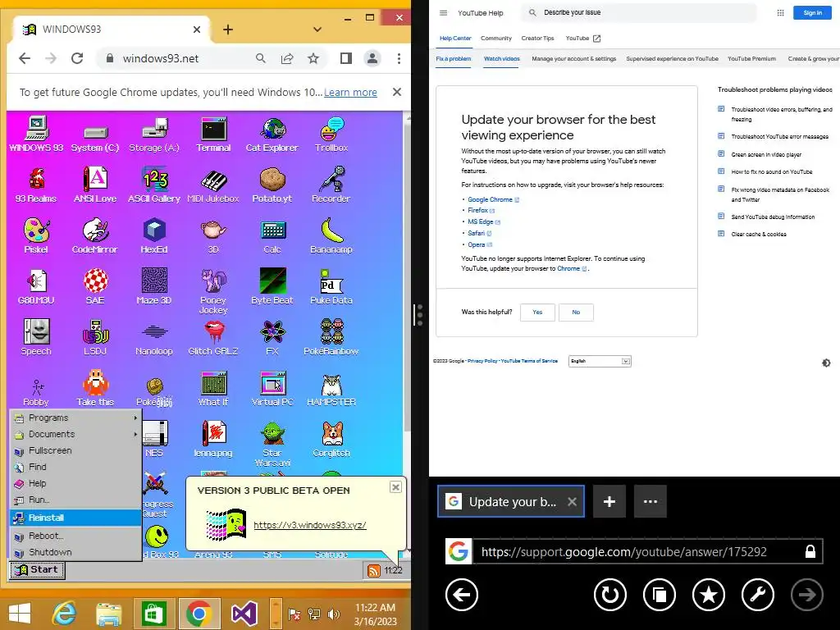Viewport: 840px width, 630px height.
Task: Switch to Creator Tips tab
Action: click(x=537, y=39)
